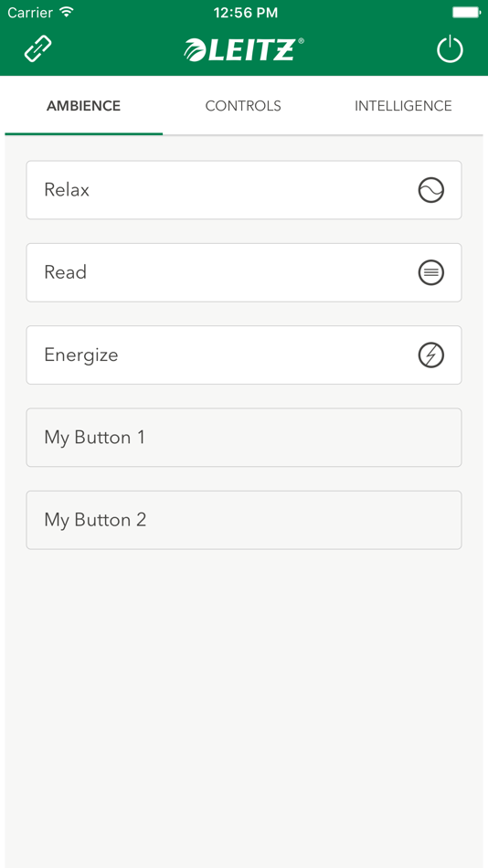This screenshot has height=868, width=488.
Task: Tap the My Button 2 preset
Action: click(x=244, y=520)
